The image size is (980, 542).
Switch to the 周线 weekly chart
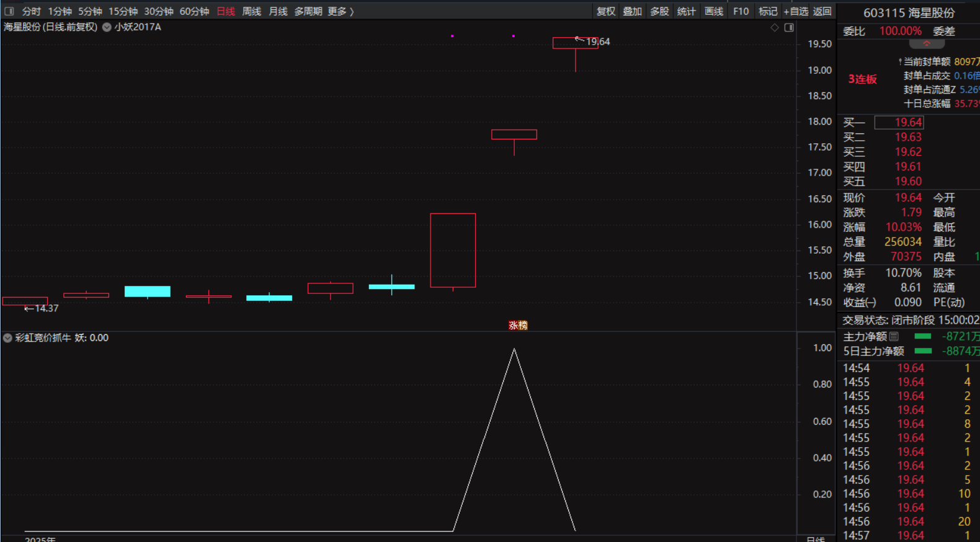[x=252, y=11]
